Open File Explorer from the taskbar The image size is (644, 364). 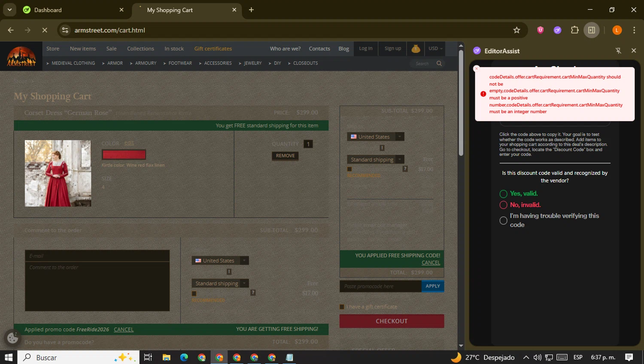(166, 357)
